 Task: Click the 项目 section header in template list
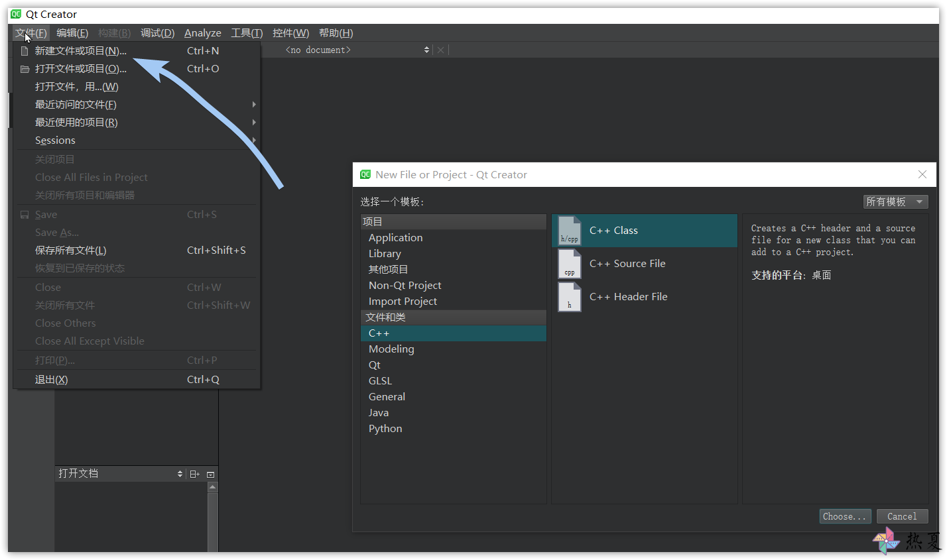click(x=454, y=222)
